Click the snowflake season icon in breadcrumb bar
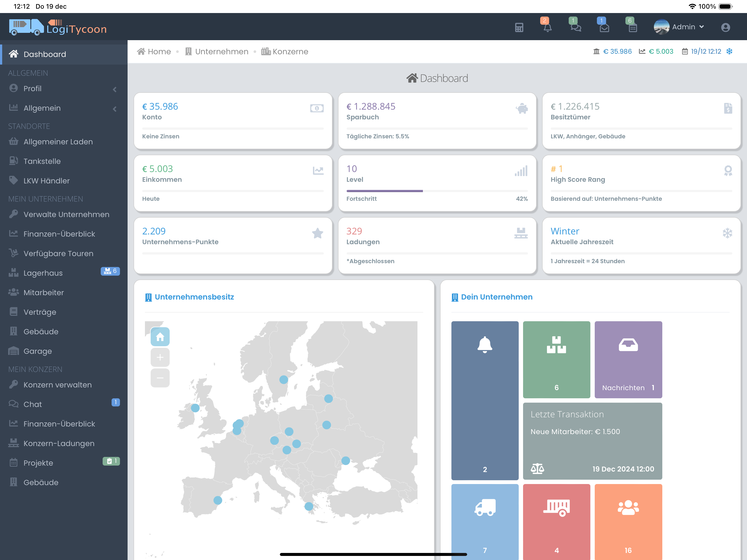The height and width of the screenshot is (560, 747). pos(729,51)
